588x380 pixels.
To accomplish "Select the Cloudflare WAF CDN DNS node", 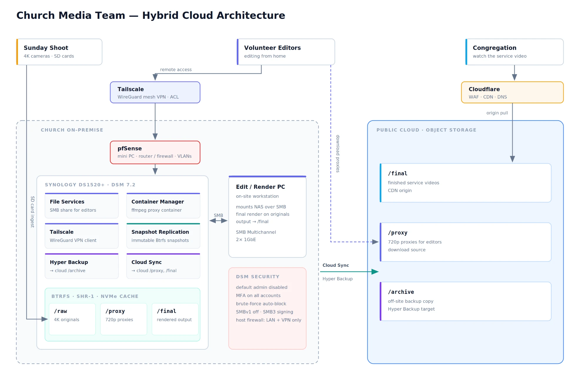I will click(x=512, y=92).
